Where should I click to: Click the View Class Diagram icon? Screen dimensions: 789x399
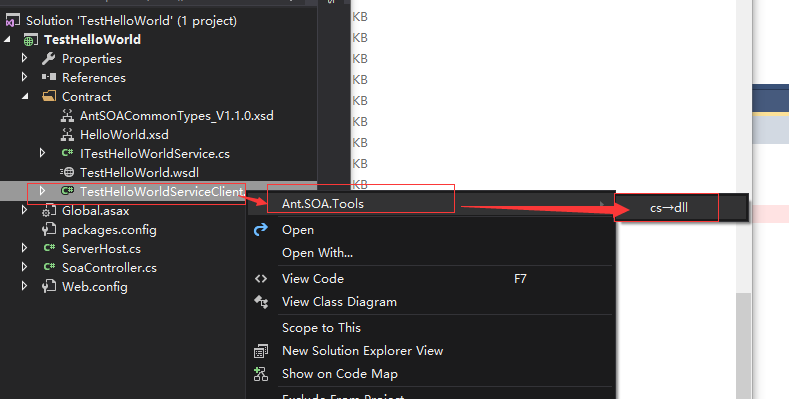click(x=261, y=302)
